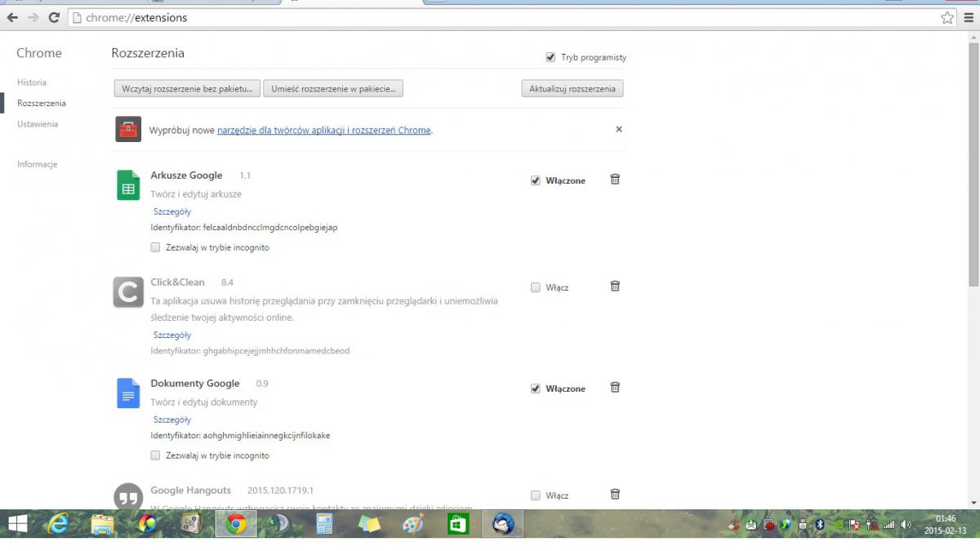Delete Click&Clean extension with trash icon
980x551 pixels.
coord(615,287)
